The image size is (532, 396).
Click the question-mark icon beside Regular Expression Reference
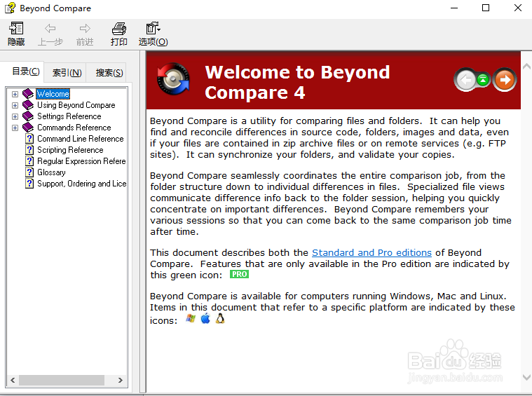tap(29, 161)
